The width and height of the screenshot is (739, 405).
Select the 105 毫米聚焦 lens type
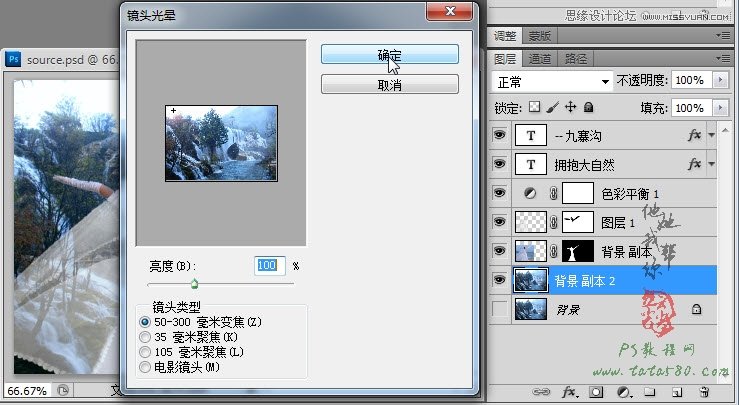(145, 352)
